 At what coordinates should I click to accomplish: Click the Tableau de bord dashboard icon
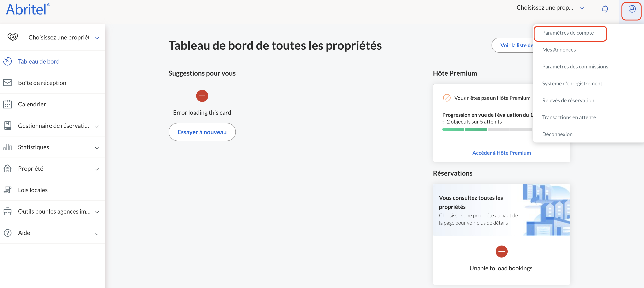click(x=8, y=61)
